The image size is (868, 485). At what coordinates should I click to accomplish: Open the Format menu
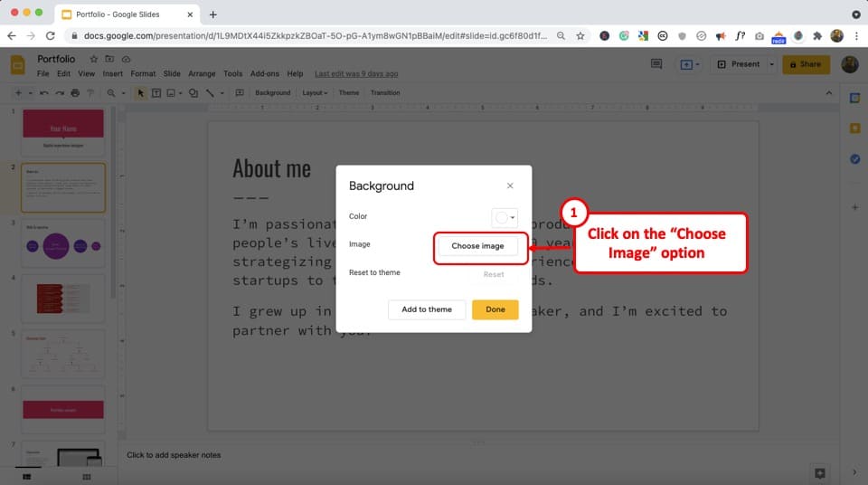[143, 73]
